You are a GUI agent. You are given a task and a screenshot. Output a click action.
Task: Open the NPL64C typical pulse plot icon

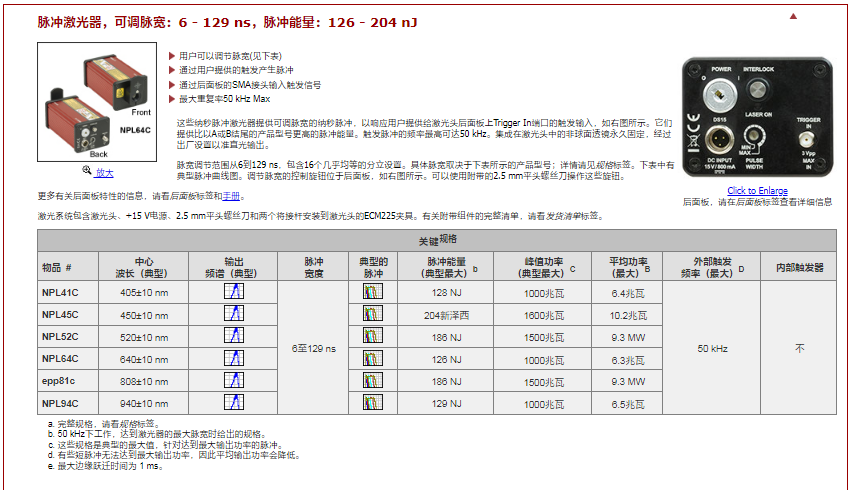(x=372, y=358)
